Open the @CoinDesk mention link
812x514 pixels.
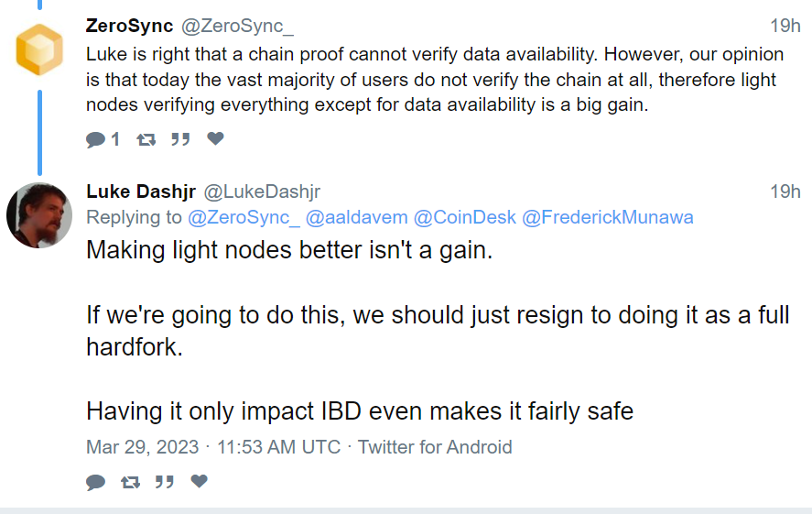point(464,218)
